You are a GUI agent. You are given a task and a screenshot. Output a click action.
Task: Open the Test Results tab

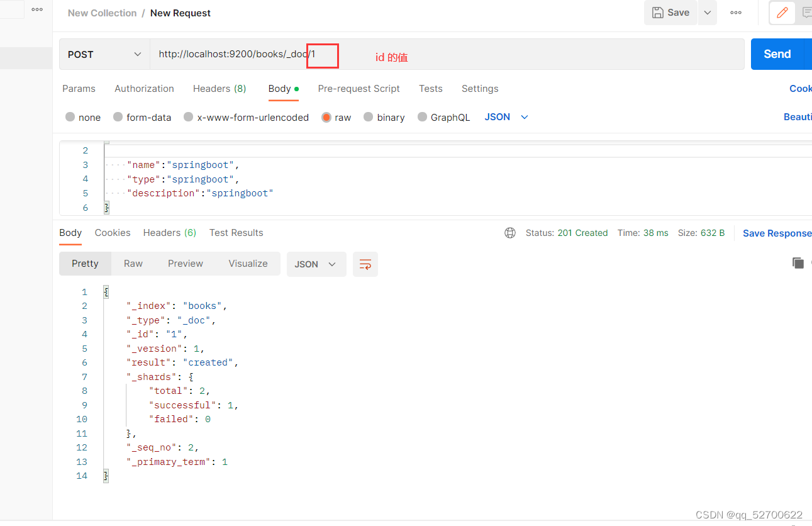click(x=236, y=233)
